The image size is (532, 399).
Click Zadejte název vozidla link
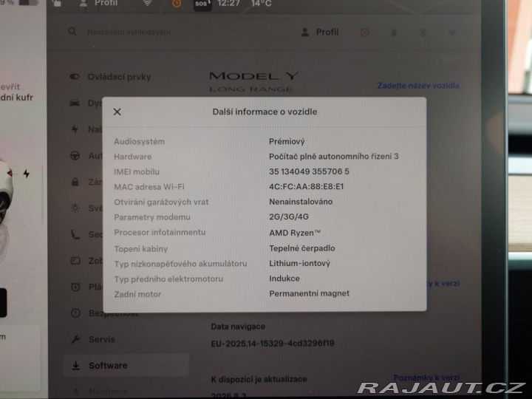coord(418,86)
